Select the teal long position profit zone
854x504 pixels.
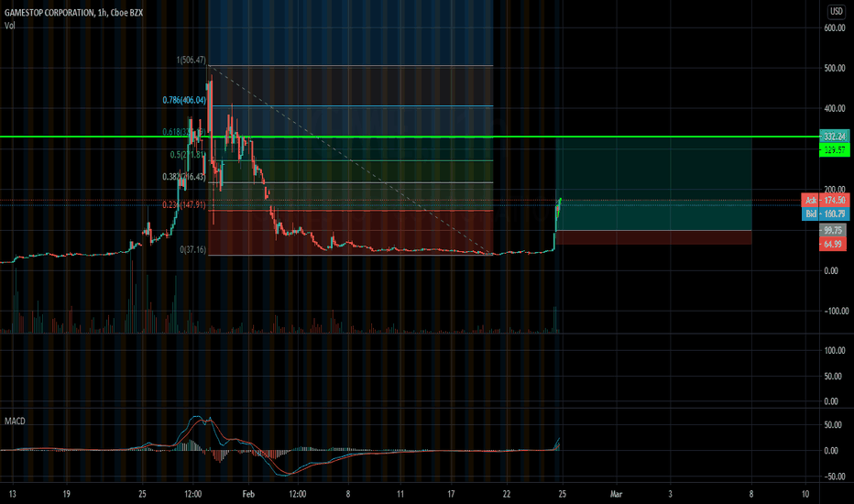(x=653, y=184)
